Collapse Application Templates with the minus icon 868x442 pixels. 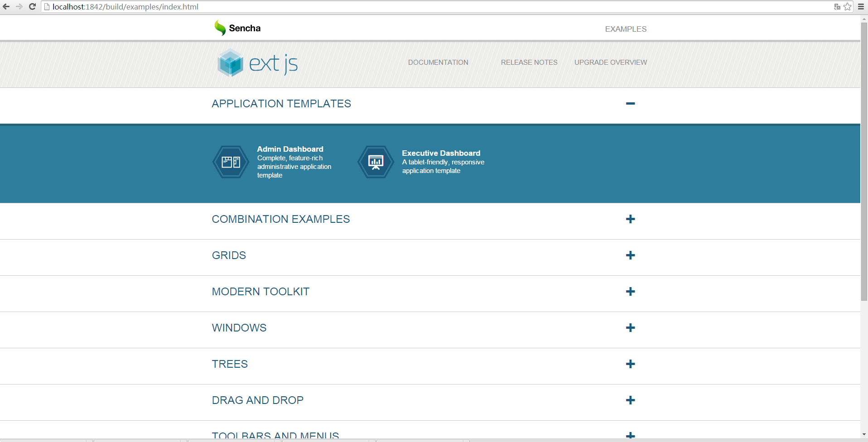[630, 104]
